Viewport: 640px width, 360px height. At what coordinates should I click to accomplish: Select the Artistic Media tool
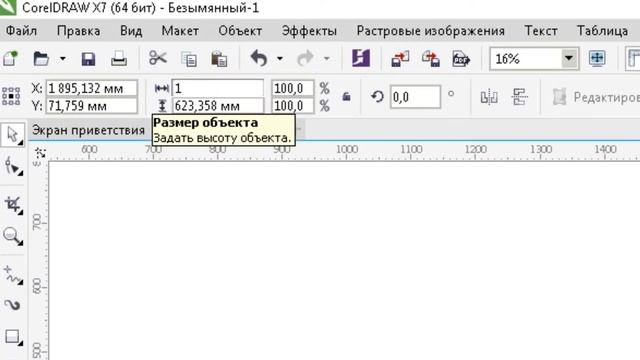pos(12,304)
